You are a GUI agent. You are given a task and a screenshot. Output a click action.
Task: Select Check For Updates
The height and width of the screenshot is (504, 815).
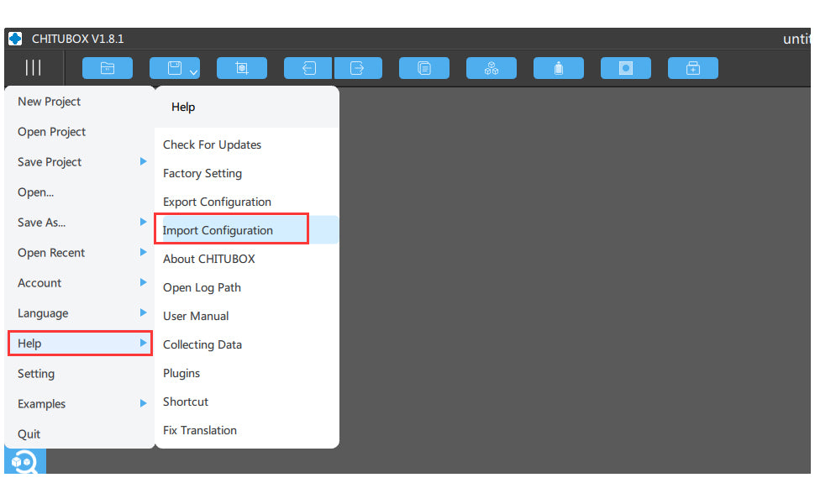pos(247,144)
